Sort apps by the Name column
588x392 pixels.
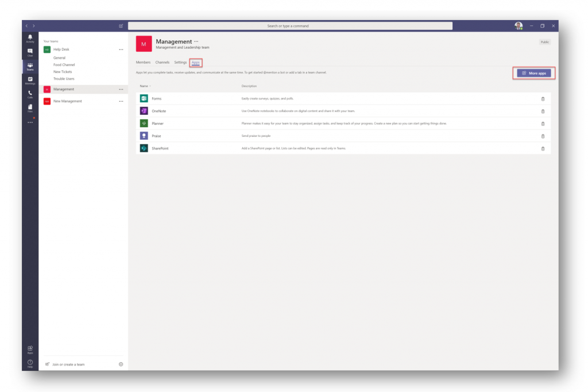click(x=145, y=86)
